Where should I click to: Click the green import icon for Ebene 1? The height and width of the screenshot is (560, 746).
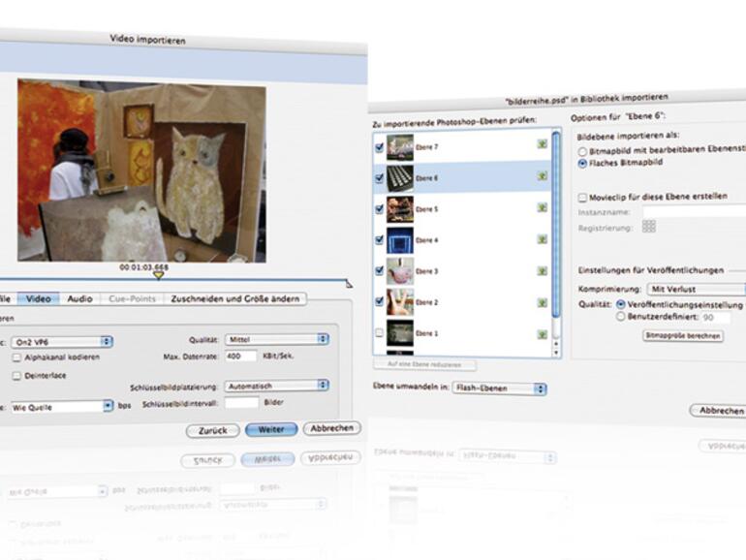coord(542,334)
